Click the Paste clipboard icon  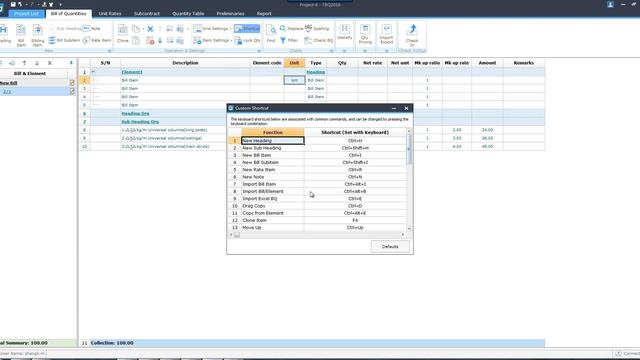point(136,40)
